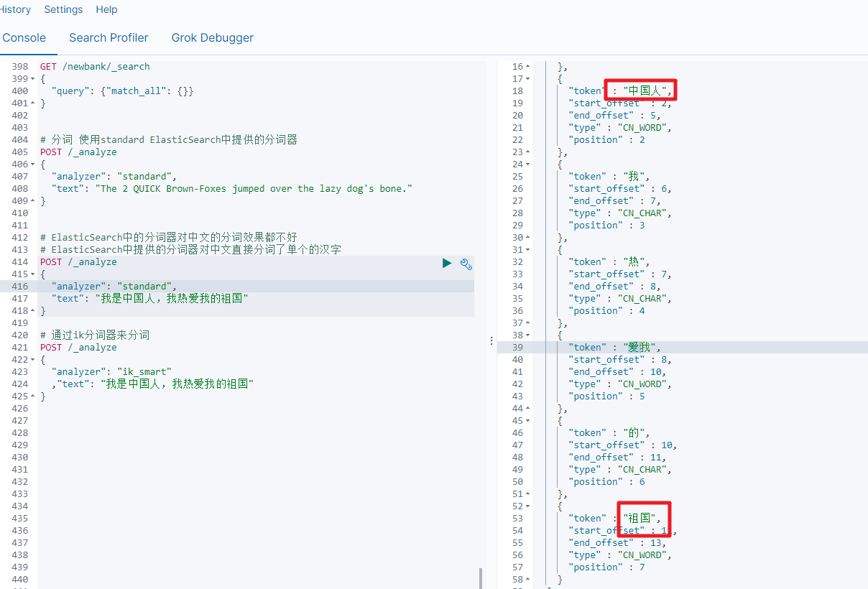Viewport: 868px width, 589px height.
Task: Open the Help menu
Action: coord(106,9)
